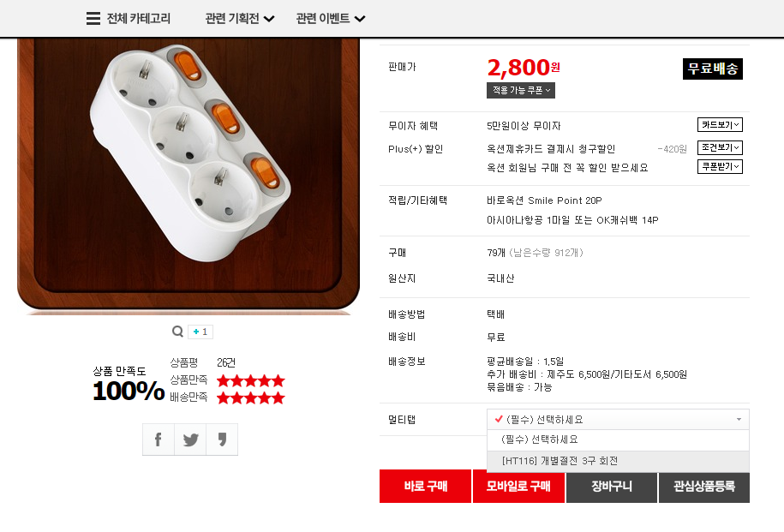Expand the 카드보기 card list
Screen dimensions: 784x532
tap(720, 125)
